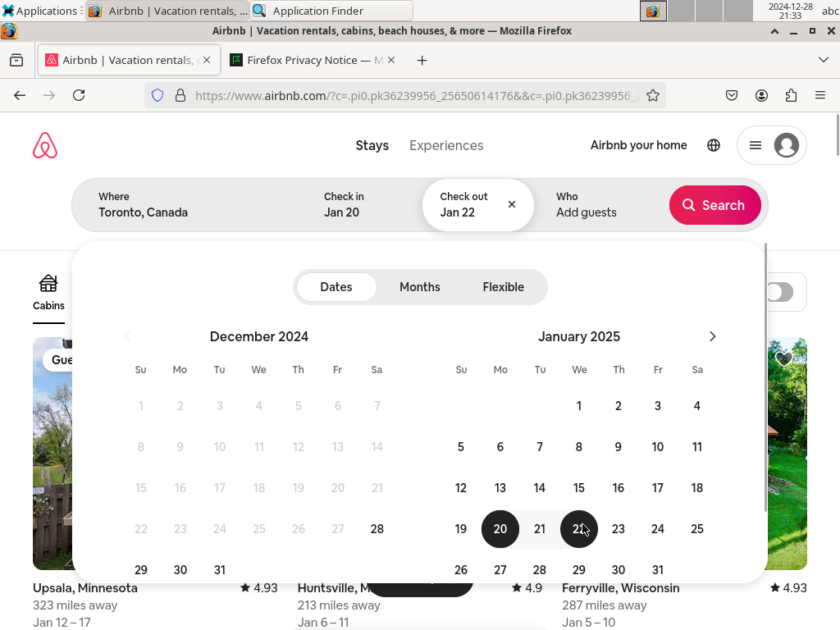Image resolution: width=840 pixels, height=630 pixels.
Task: Reload the page with refresh icon
Action: [x=79, y=95]
